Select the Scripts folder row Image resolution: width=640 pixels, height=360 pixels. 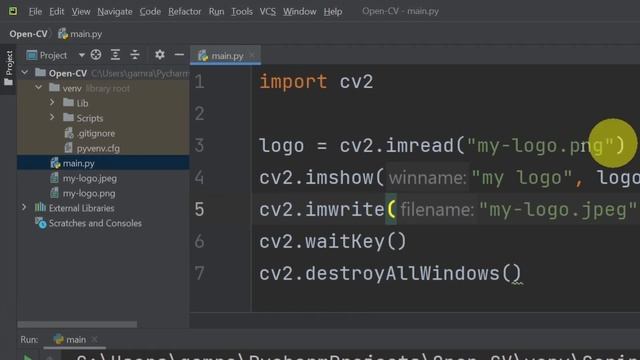point(103,118)
